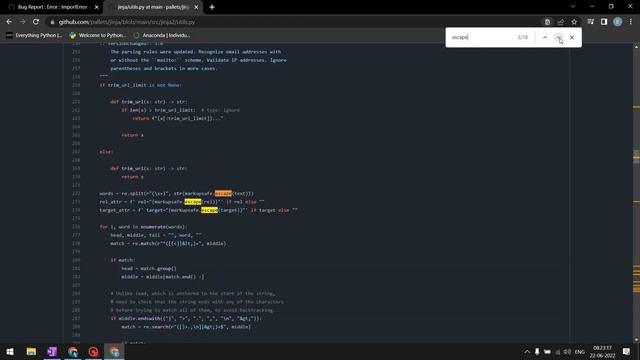Screen dimensions: 640x360
Task: Open the Chrome profile avatar
Action: tap(618, 22)
